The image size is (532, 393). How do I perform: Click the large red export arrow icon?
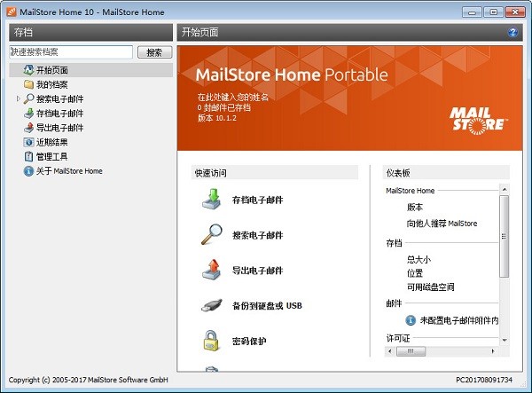tap(212, 270)
